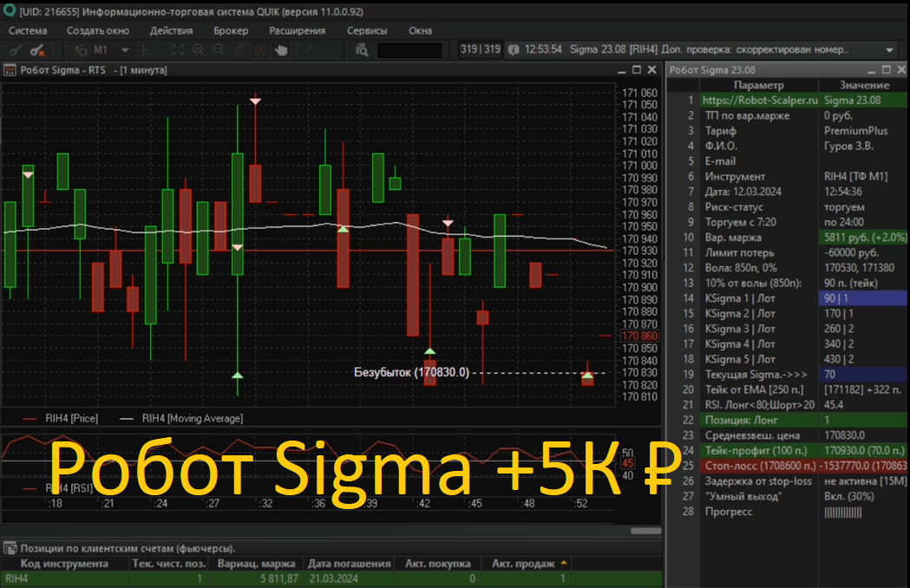Image resolution: width=910 pixels, height=588 pixels.
Task: Open the Действия menu
Action: [x=171, y=30]
